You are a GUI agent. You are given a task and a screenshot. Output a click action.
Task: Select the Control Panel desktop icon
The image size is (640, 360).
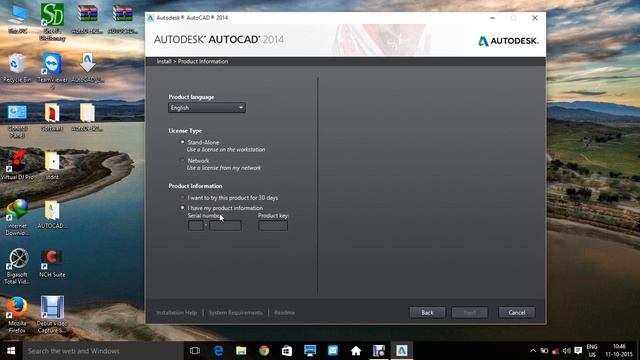[x=17, y=120]
